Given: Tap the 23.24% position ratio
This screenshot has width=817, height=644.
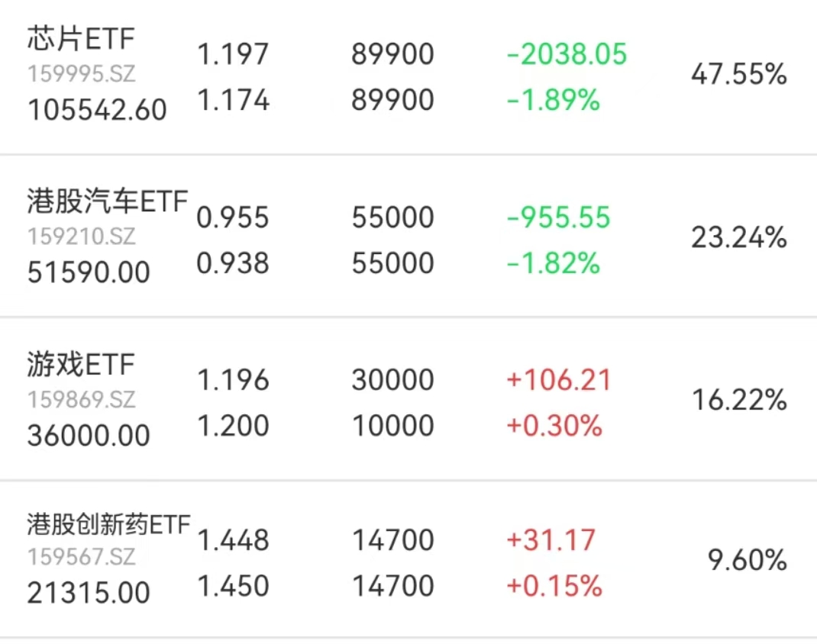Looking at the screenshot, I should click(738, 238).
